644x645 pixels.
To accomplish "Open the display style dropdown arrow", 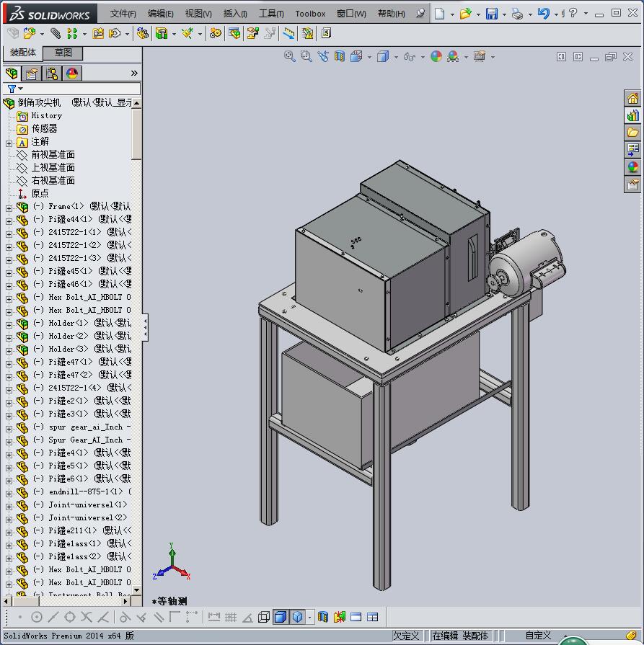I will (396, 57).
